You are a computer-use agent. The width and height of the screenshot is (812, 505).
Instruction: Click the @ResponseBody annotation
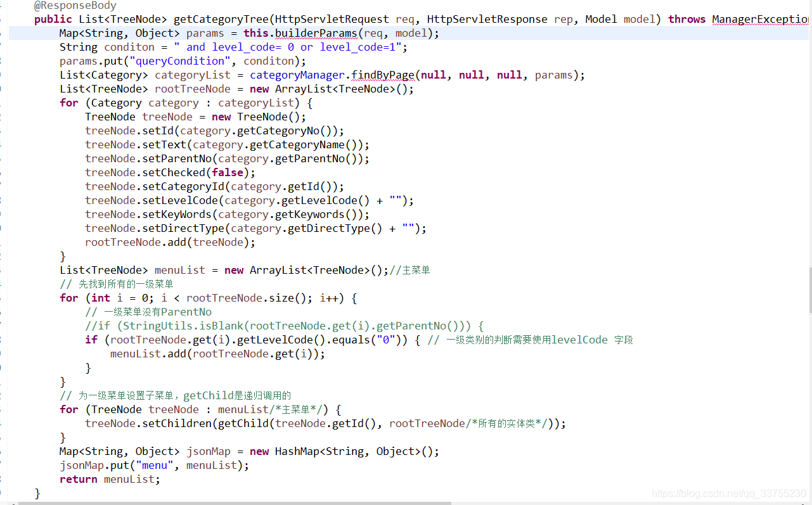(x=75, y=6)
